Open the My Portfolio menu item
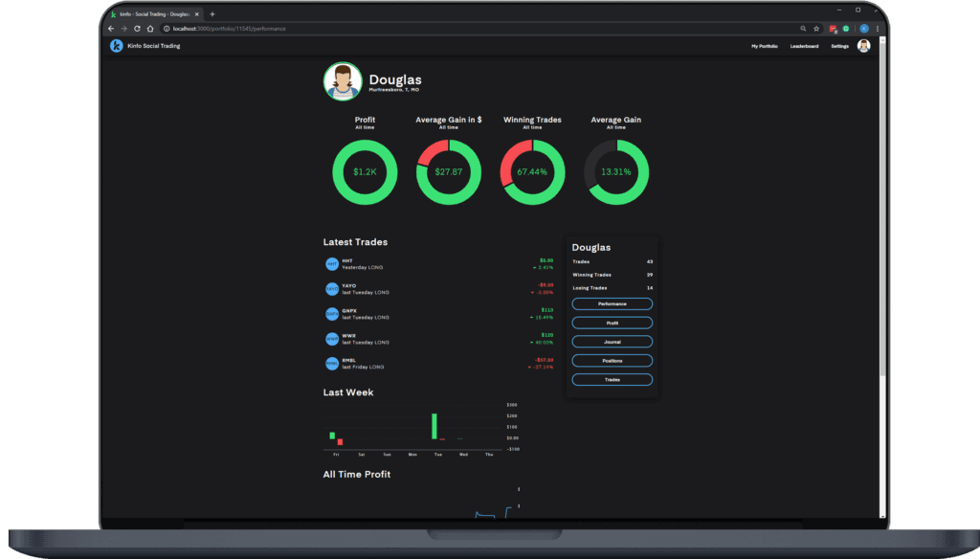980x559 pixels. pos(765,46)
